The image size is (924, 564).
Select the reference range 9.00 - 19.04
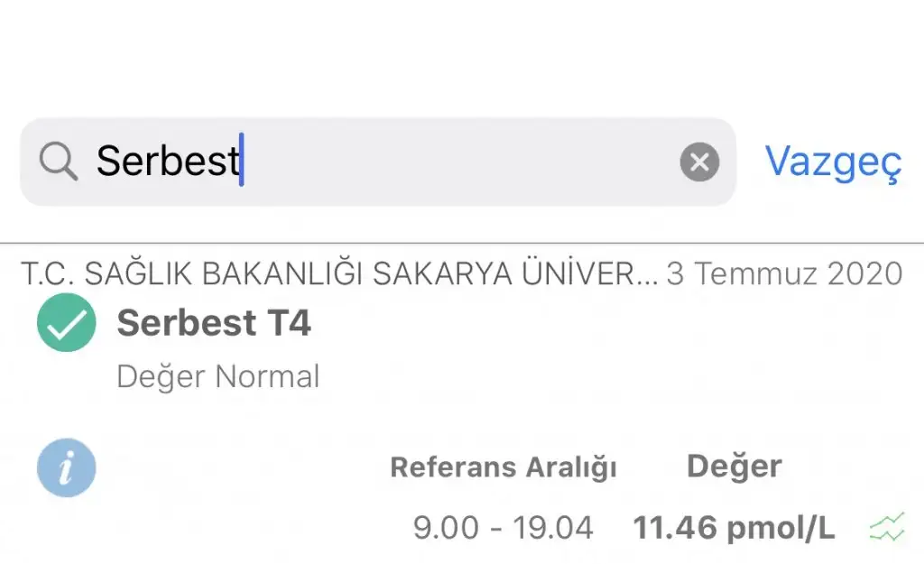click(x=503, y=528)
